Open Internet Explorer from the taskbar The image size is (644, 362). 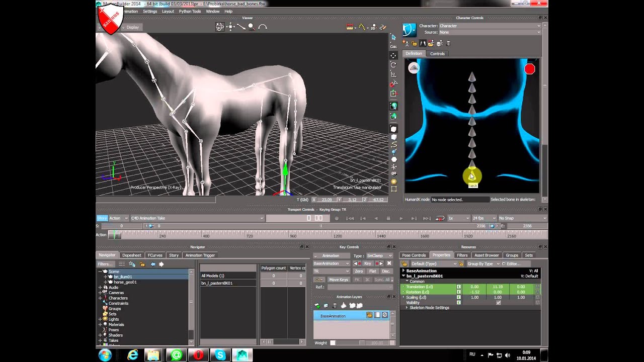tap(132, 355)
